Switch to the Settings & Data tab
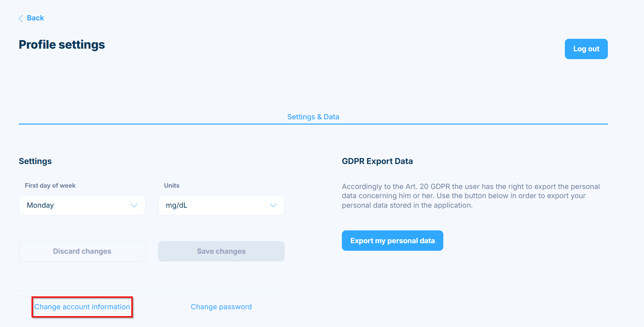The width and height of the screenshot is (644, 327). click(313, 117)
